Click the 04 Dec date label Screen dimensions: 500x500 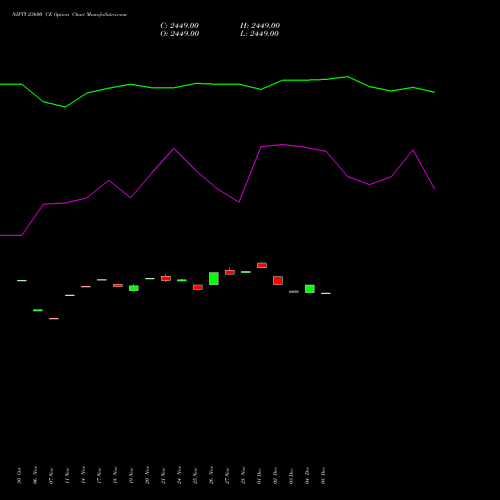pyautogui.click(x=307, y=476)
